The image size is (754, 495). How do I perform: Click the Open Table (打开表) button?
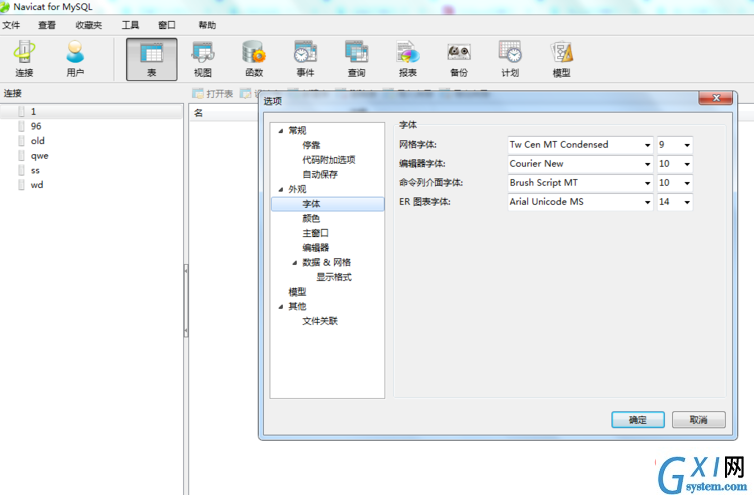click(213, 93)
